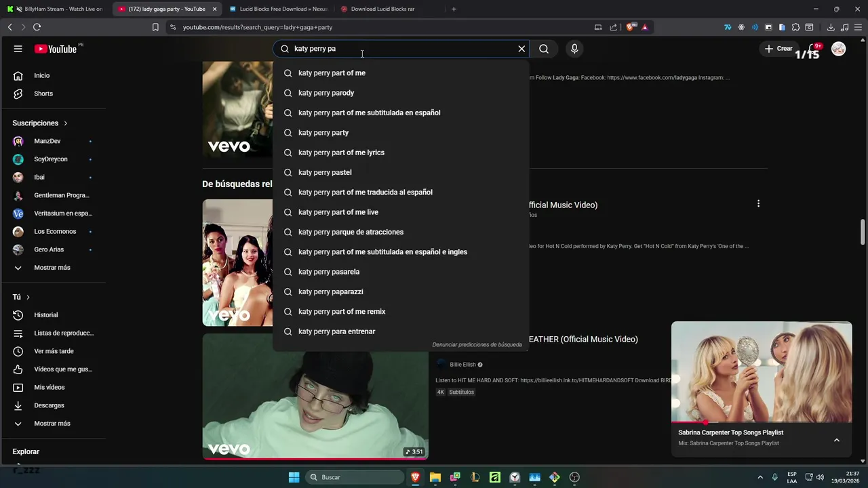Expand Mostrar más under subscriptions

click(x=53, y=268)
